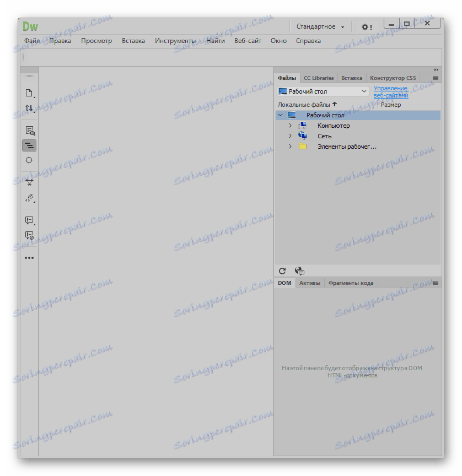Image resolution: width=462 pixels, height=476 pixels.
Task: Switch to the CC Libraries tab
Action: coord(318,78)
